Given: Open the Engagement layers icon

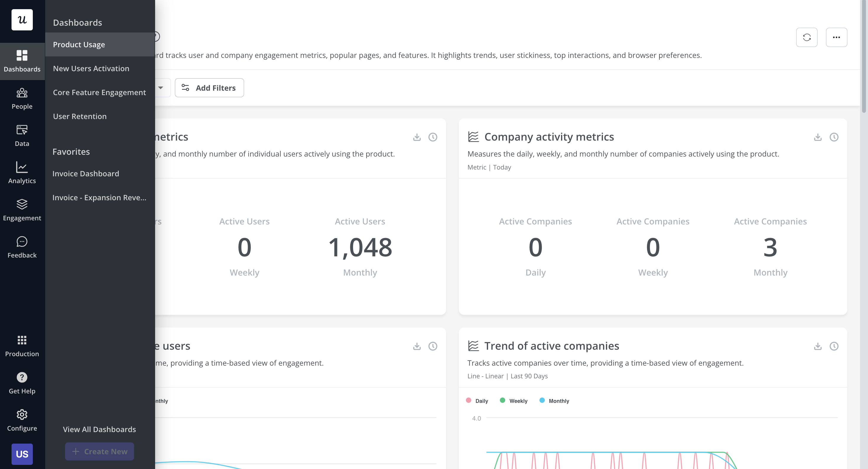Looking at the screenshot, I should point(22,204).
